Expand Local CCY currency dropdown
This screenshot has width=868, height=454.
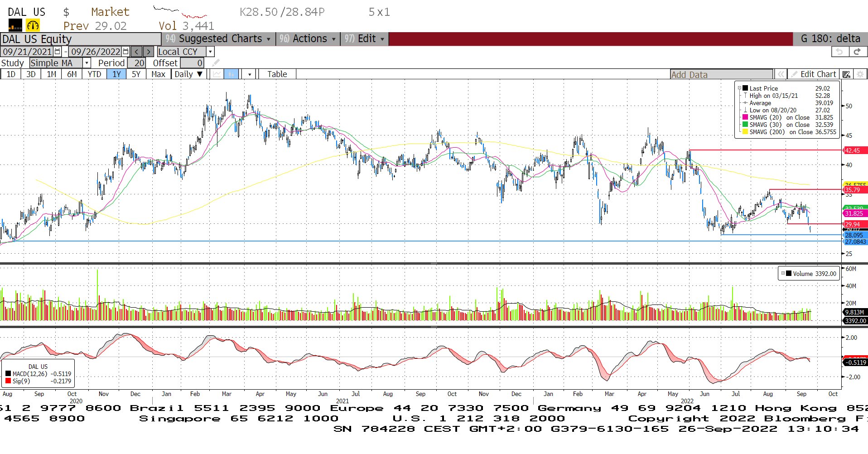click(210, 52)
